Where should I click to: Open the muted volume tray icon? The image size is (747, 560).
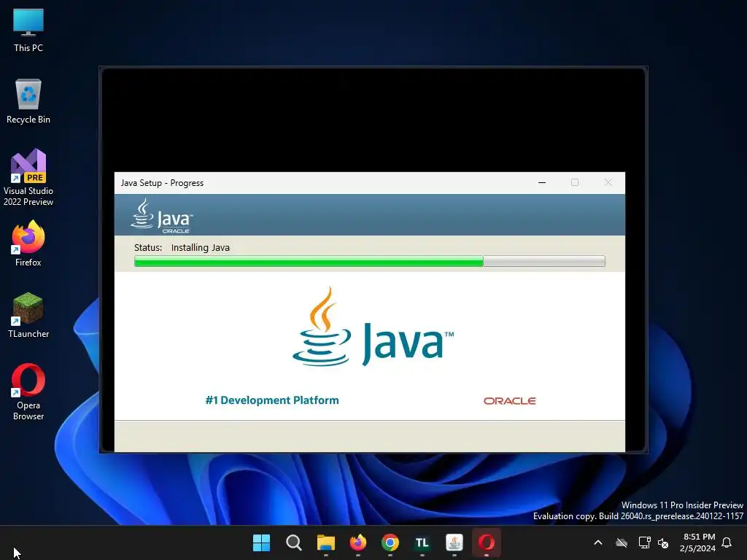662,542
